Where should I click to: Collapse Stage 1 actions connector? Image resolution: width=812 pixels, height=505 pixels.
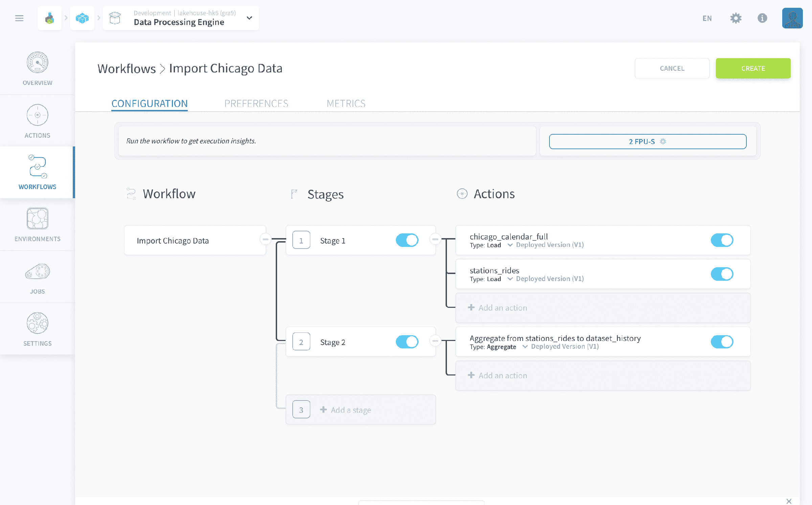[x=435, y=239]
